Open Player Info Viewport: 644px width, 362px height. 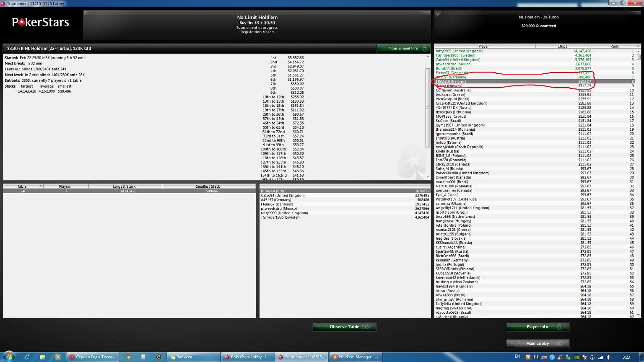[x=538, y=327]
